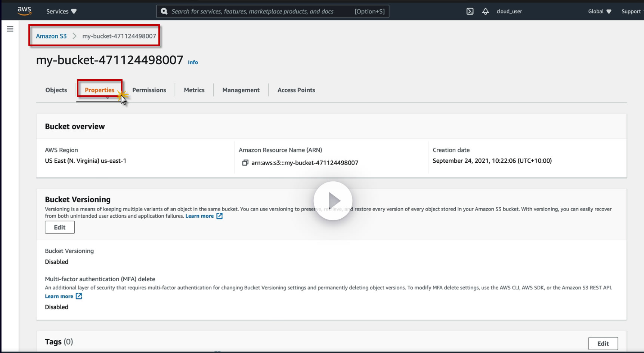Click the Tags (0) section heading
Screen dimensions: 644x353
coord(59,342)
